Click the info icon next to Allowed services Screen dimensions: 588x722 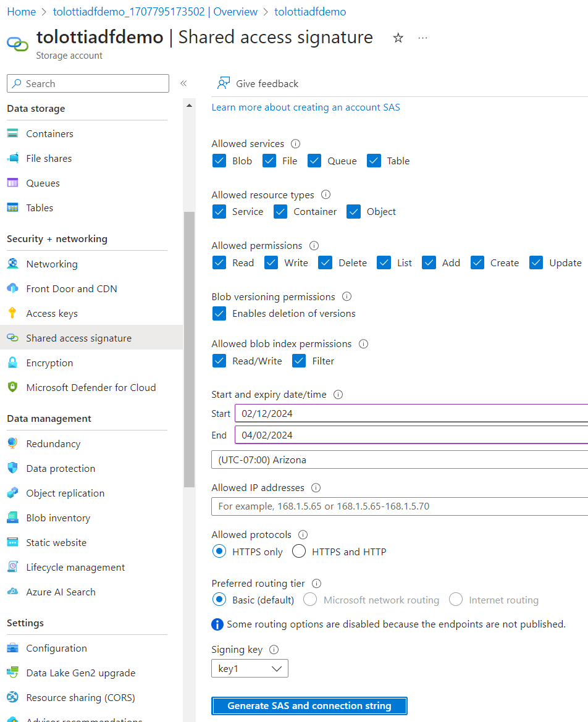tap(295, 144)
